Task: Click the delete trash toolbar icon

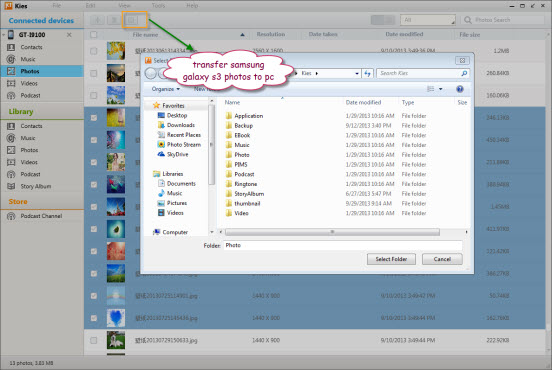Action: (x=114, y=20)
